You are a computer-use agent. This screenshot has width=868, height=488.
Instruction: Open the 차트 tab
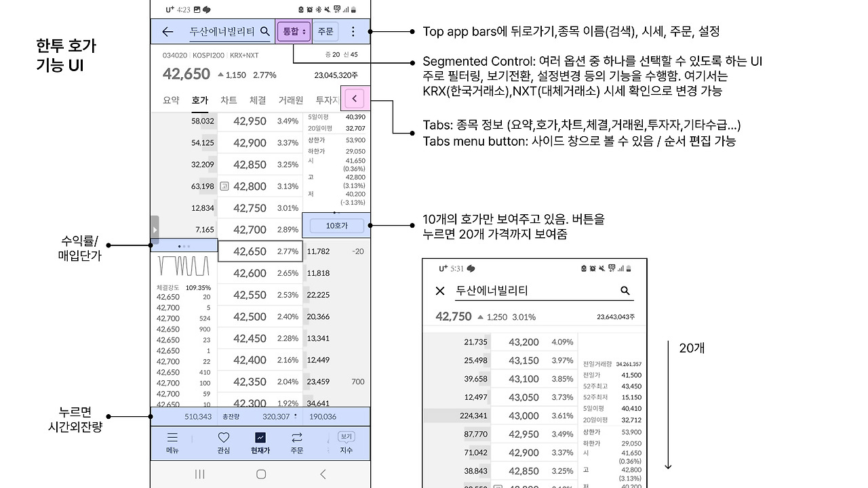click(229, 100)
